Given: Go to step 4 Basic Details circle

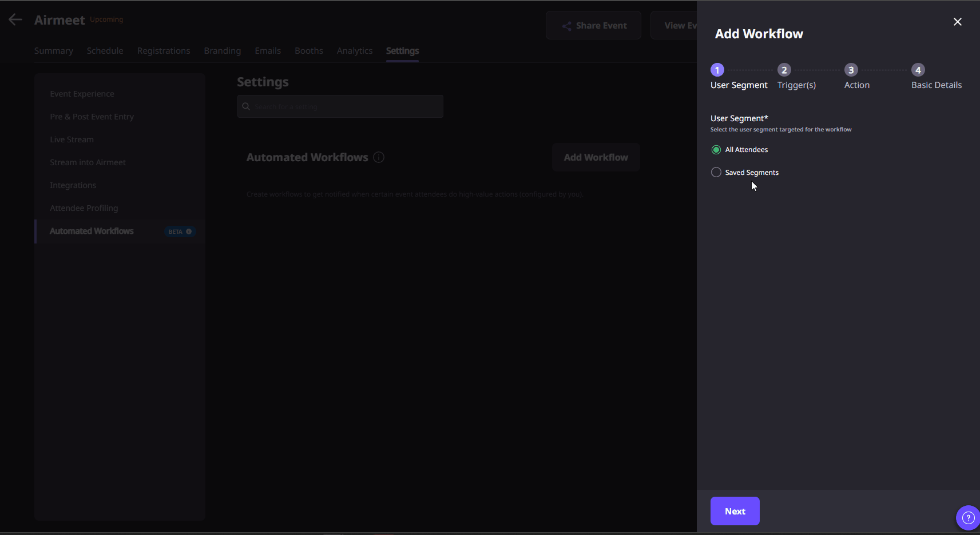Looking at the screenshot, I should point(918,70).
